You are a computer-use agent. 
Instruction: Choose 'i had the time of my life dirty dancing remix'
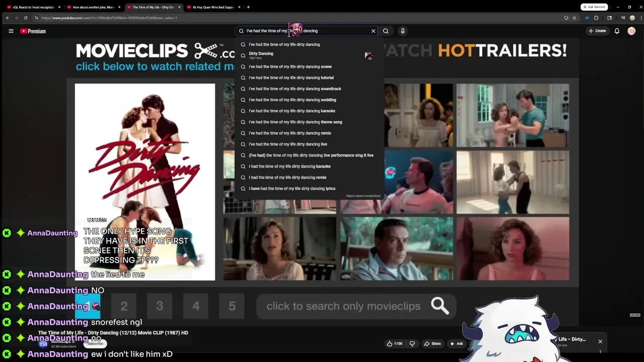coord(309,177)
